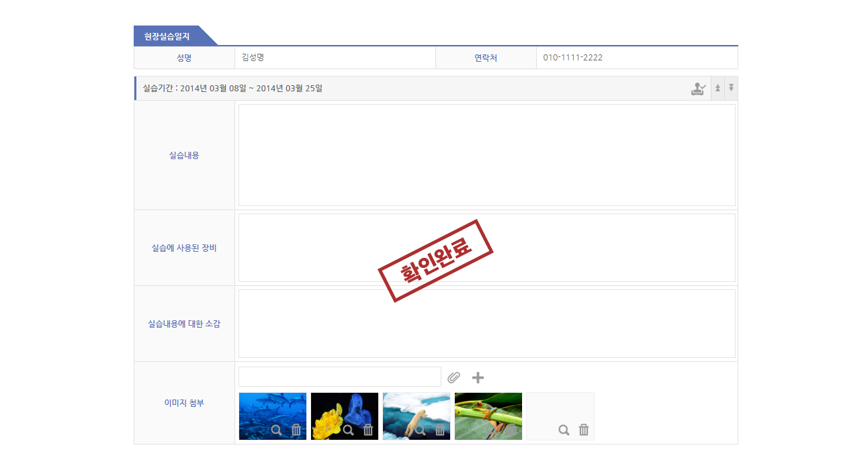Click the paperclip attach file icon
Screen dimensions: 868x470
(454, 377)
